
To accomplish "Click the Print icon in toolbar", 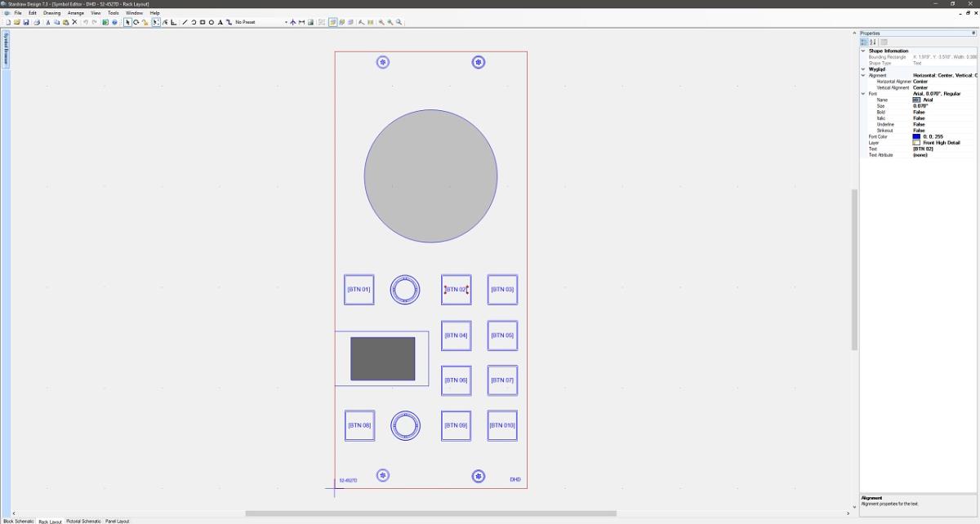I will point(36,22).
